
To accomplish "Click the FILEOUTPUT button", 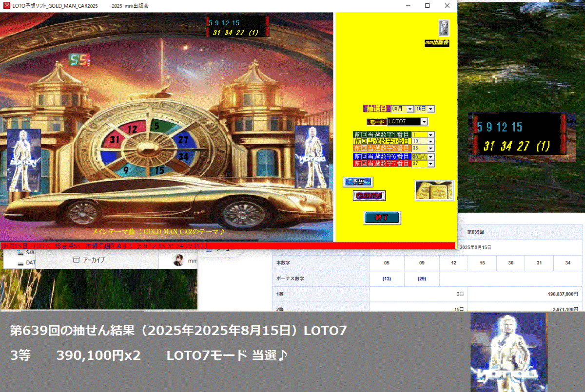I will 369,195.
